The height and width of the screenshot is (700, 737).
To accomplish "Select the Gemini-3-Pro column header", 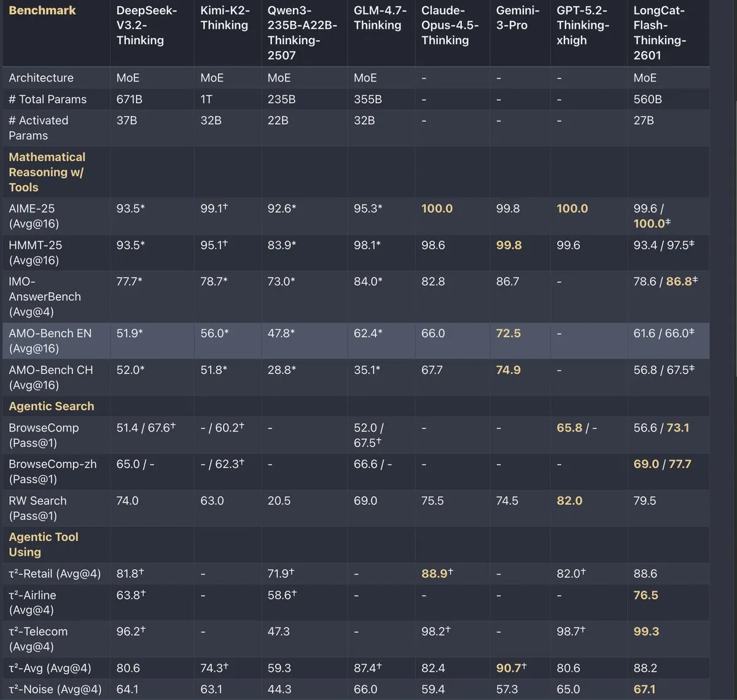I will [x=518, y=18].
